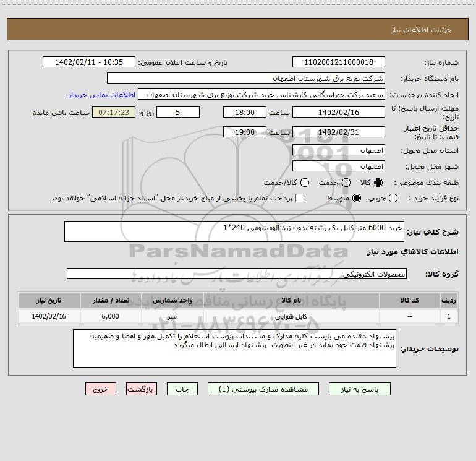Click the goods group field محصولات الکترونیکی
This screenshot has width=476, height=461.
click(x=237, y=274)
